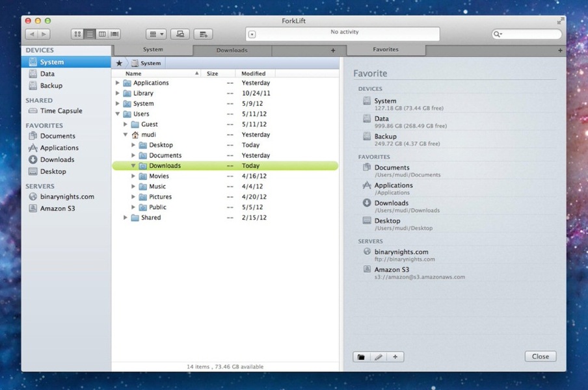Screen dimensions: 588x390
Task: Click the mudi home icon
Action: point(135,135)
